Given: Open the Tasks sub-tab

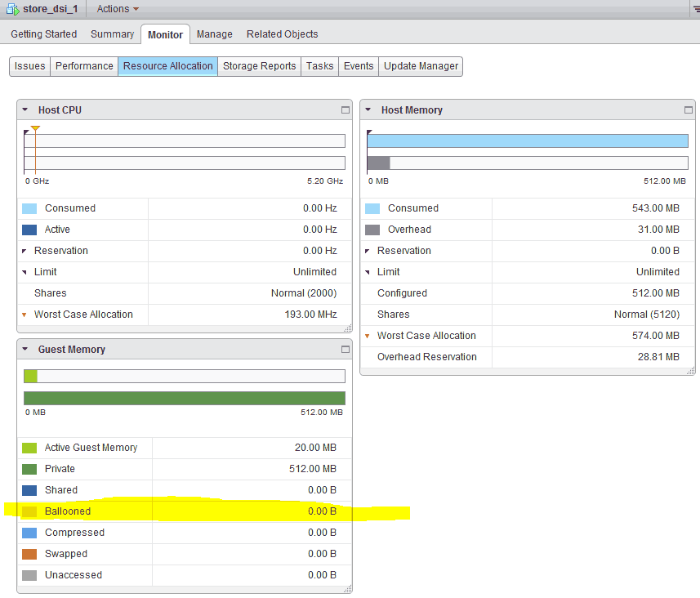Looking at the screenshot, I should coord(319,66).
